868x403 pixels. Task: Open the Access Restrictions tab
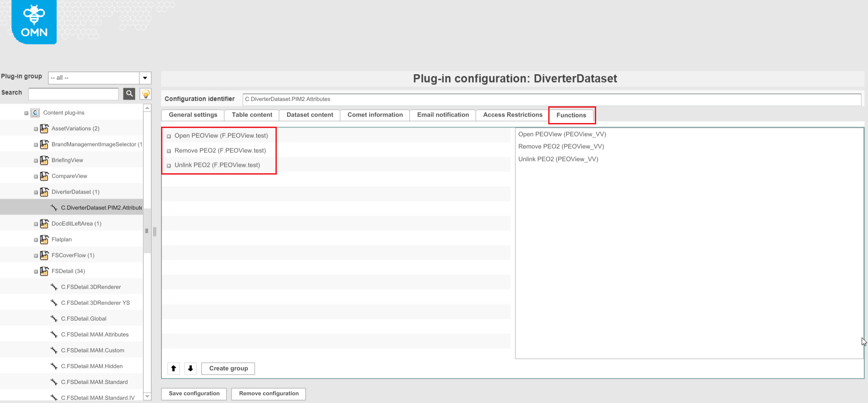point(512,115)
